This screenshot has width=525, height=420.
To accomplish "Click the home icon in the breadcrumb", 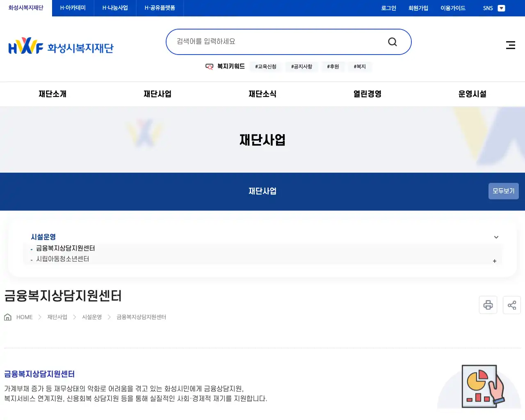I will coord(7,317).
